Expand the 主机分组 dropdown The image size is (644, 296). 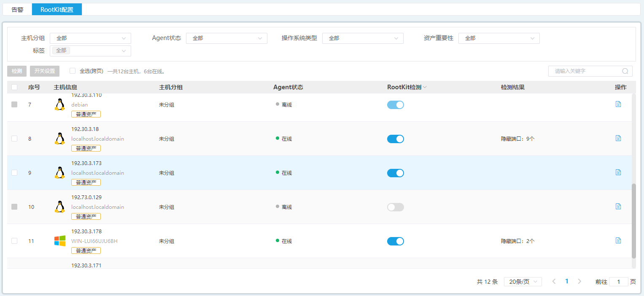pos(90,38)
